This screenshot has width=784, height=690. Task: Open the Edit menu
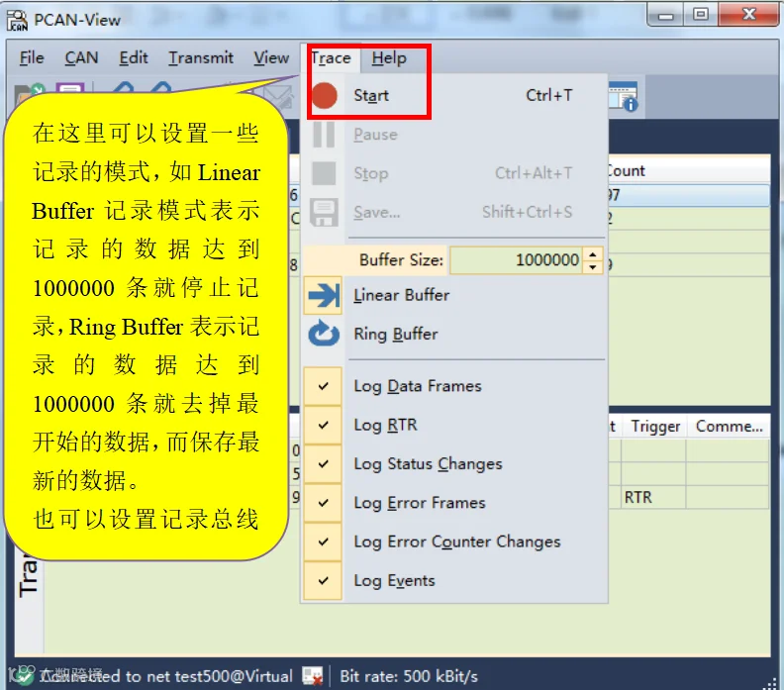click(x=134, y=58)
